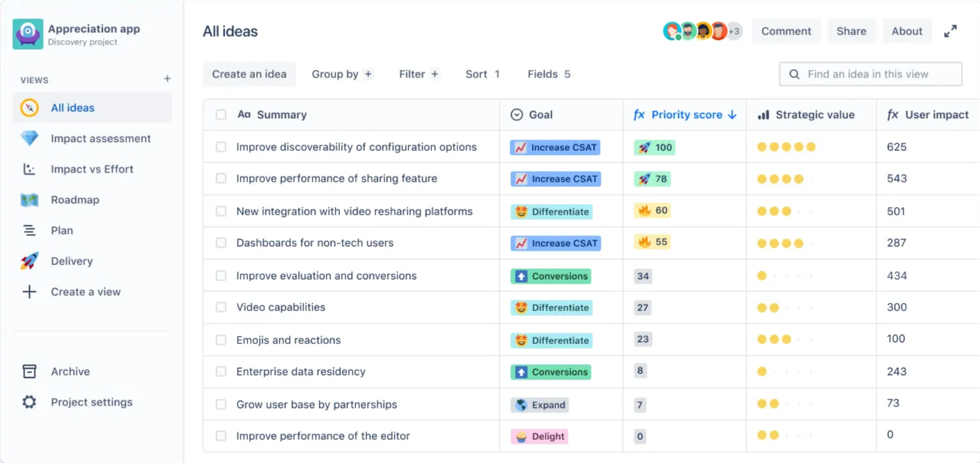Open the Fields dropdown
Viewport: 980px width, 463px height.
point(548,74)
